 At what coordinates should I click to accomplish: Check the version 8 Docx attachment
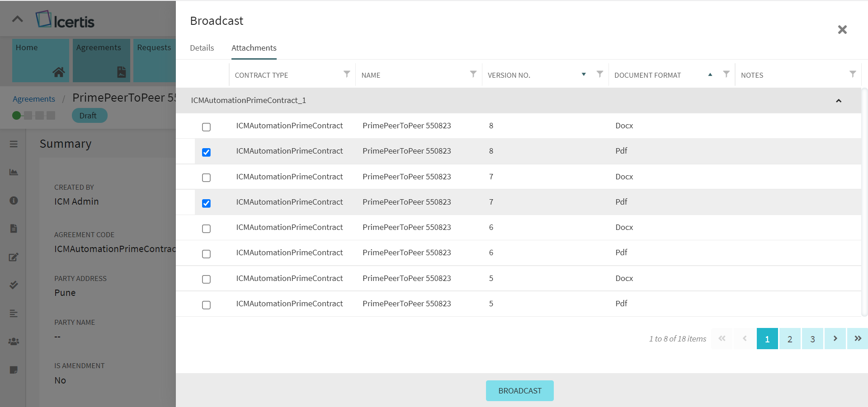point(206,127)
